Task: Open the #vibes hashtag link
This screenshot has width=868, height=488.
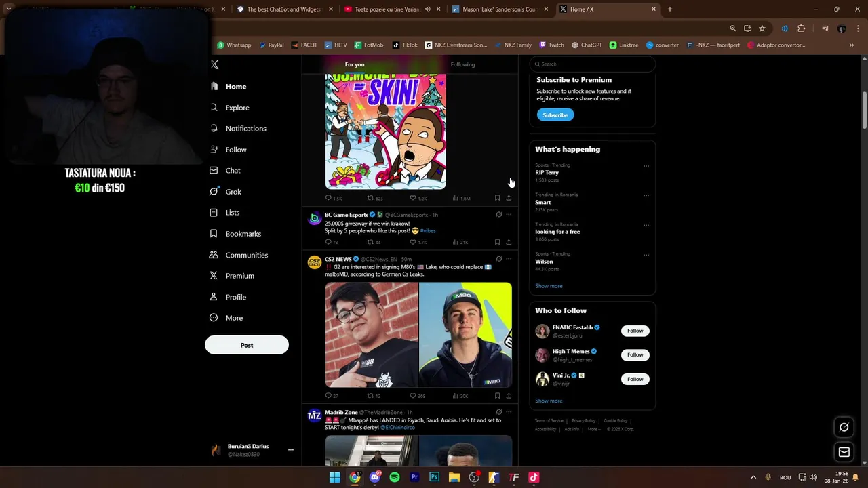Action: (428, 231)
